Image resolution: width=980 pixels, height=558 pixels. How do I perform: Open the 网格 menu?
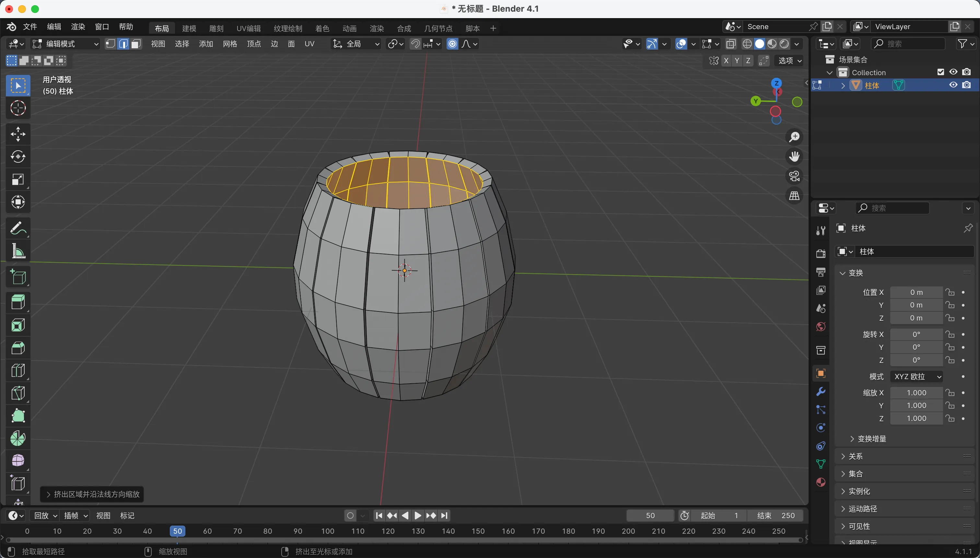coord(230,44)
